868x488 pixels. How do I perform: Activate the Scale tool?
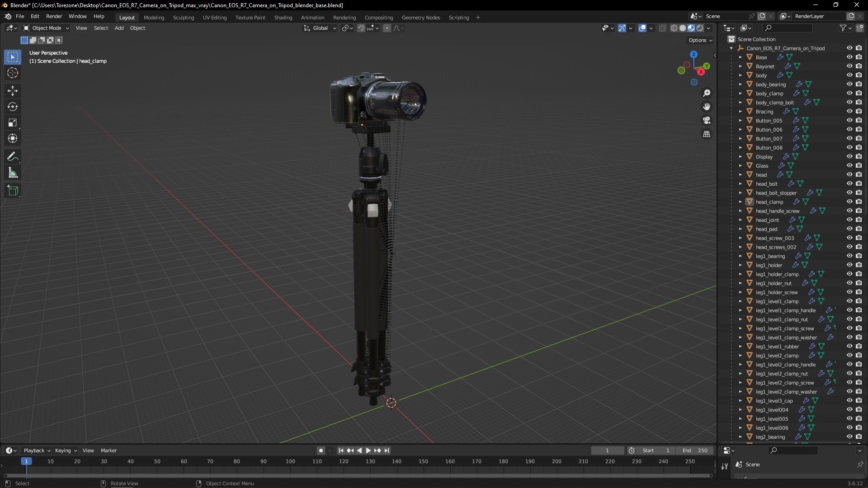13,123
